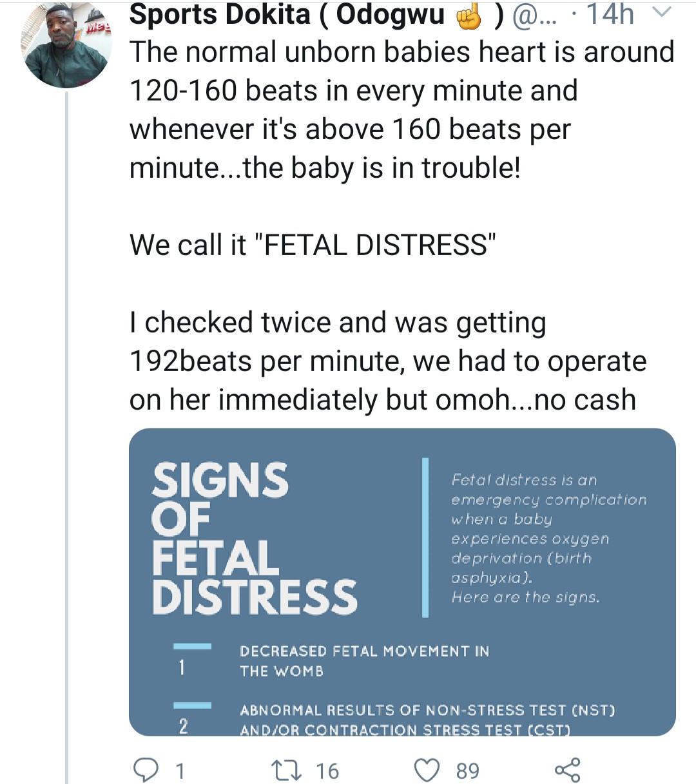
Task: Click the 'Fetal distress is an emergency' image description
Action: click(x=548, y=538)
